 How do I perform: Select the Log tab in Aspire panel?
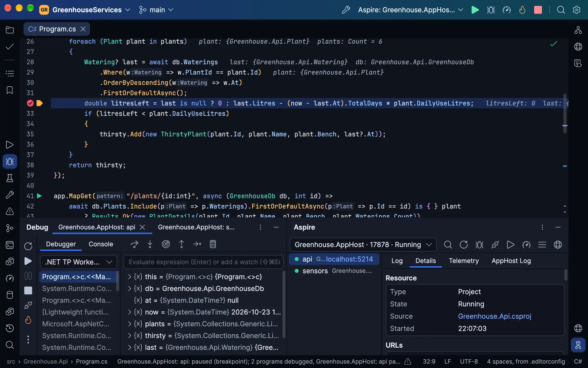tap(397, 261)
